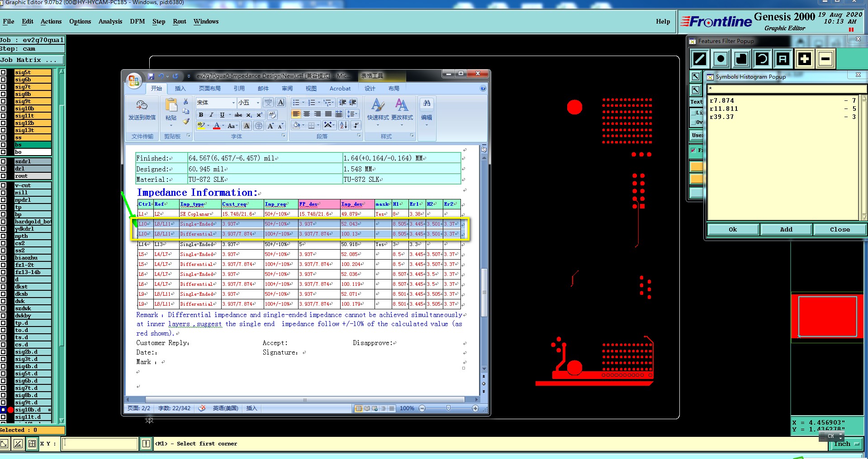The width and height of the screenshot is (868, 459).
Task: Apply subscript formatting in Word
Action: tap(249, 115)
